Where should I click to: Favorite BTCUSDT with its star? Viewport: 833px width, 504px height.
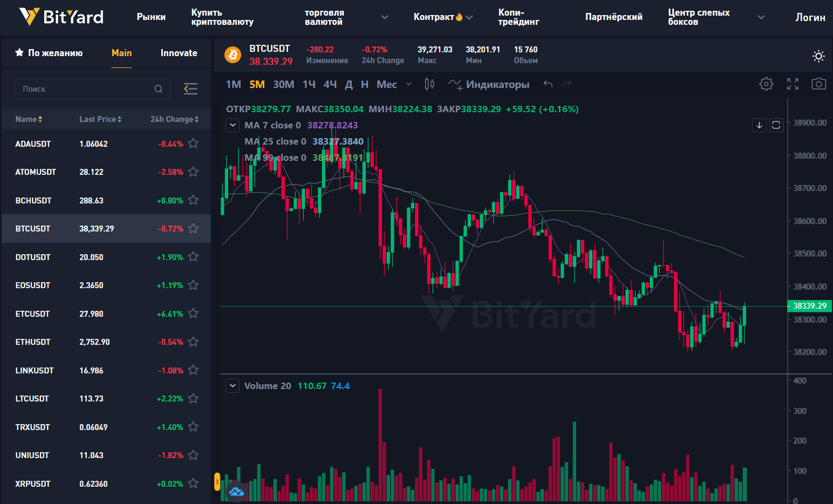coord(193,229)
